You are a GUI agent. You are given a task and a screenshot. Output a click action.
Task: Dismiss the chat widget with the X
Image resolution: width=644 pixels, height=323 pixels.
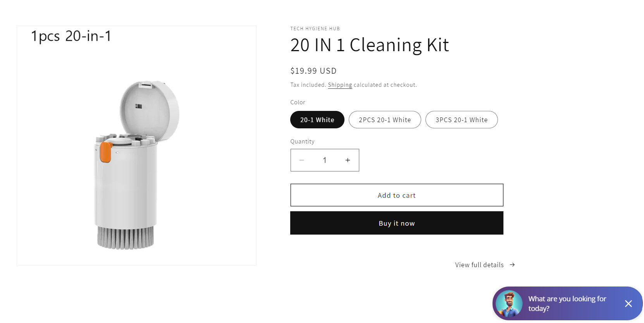[629, 304]
